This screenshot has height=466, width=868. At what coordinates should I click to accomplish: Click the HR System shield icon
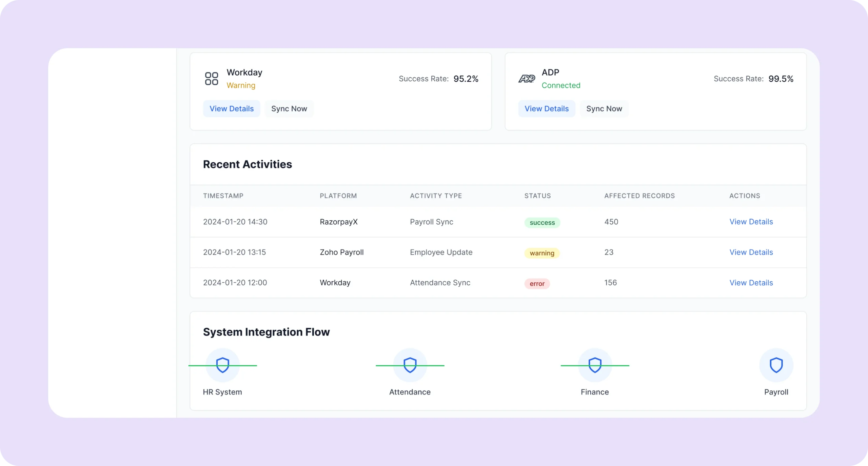coord(223,365)
